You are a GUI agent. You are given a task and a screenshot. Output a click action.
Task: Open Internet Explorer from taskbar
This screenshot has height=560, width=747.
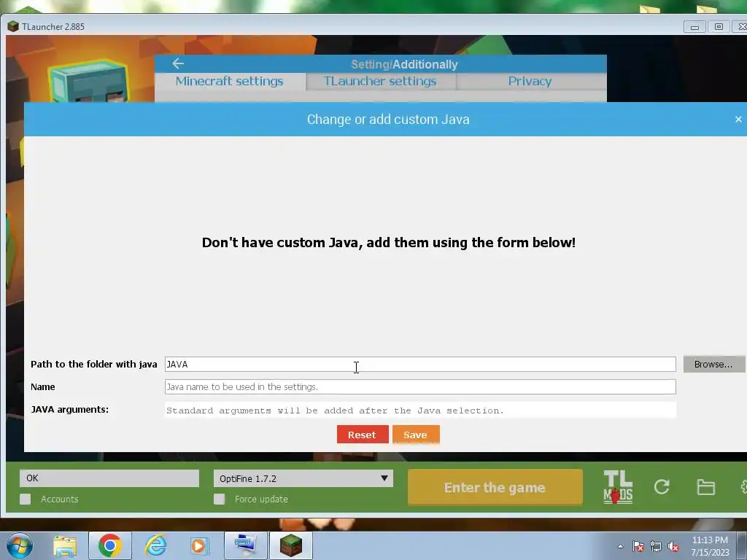(x=156, y=545)
